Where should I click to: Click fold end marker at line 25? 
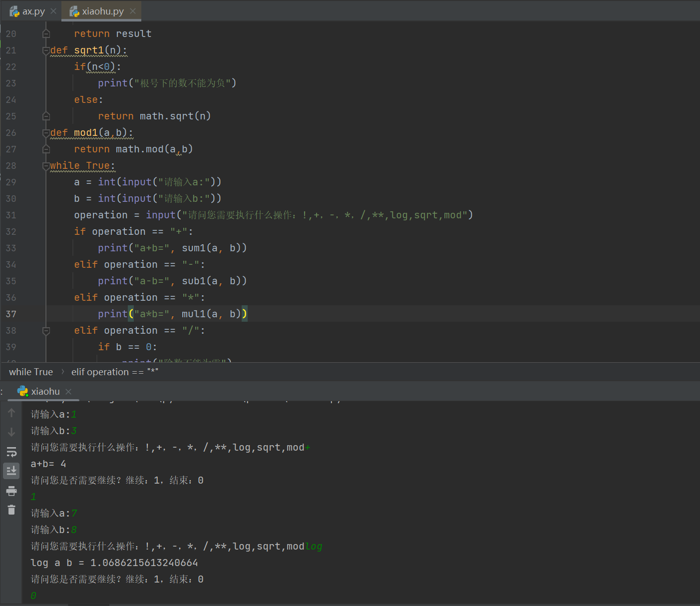click(x=46, y=116)
